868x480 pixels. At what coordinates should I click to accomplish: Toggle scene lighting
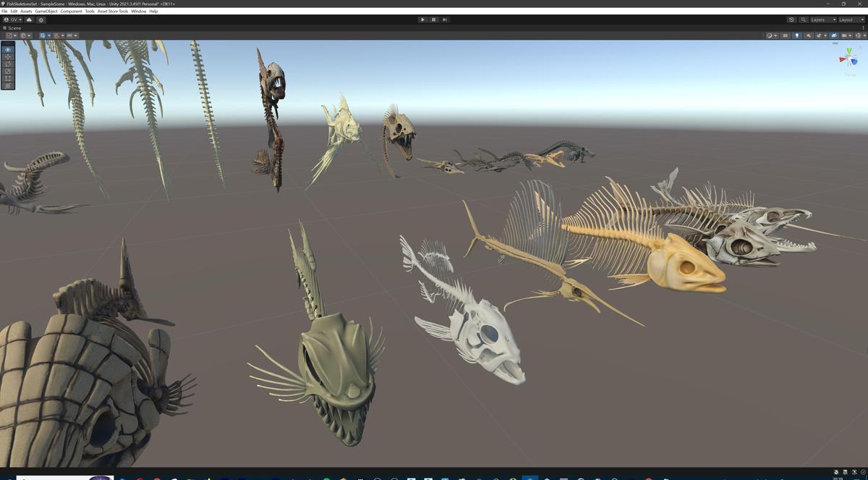[x=797, y=35]
